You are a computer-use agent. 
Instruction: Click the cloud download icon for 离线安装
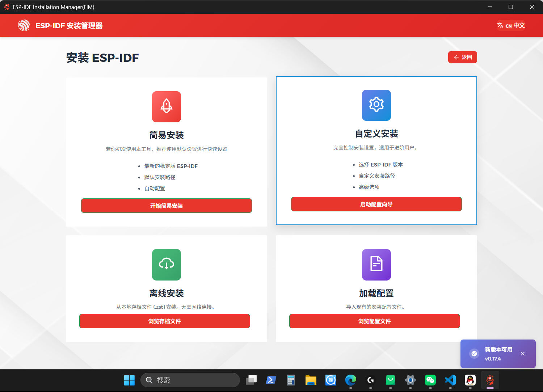point(167,265)
